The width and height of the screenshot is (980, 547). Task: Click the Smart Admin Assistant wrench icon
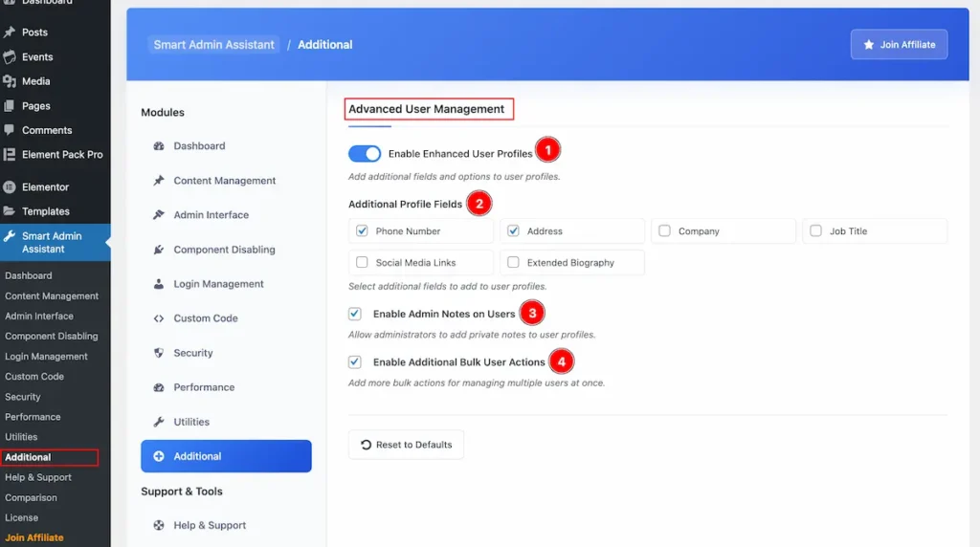10,236
